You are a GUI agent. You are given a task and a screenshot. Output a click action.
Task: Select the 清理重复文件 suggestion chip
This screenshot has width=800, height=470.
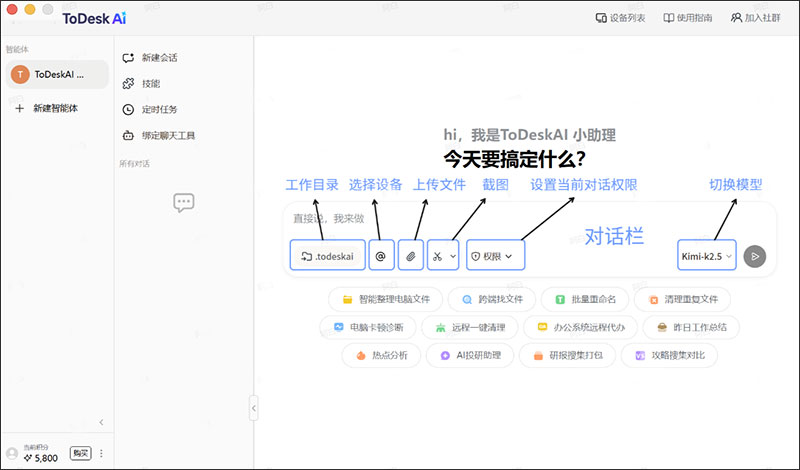point(682,299)
